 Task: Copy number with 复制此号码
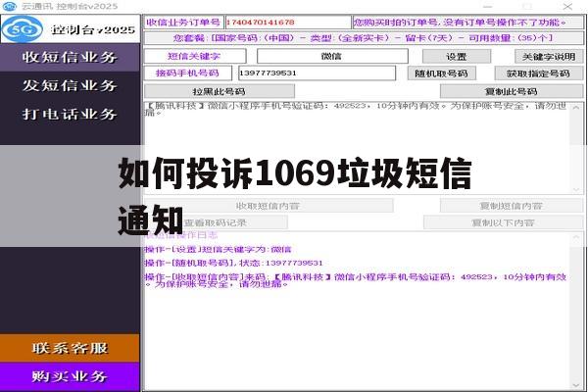click(512, 91)
